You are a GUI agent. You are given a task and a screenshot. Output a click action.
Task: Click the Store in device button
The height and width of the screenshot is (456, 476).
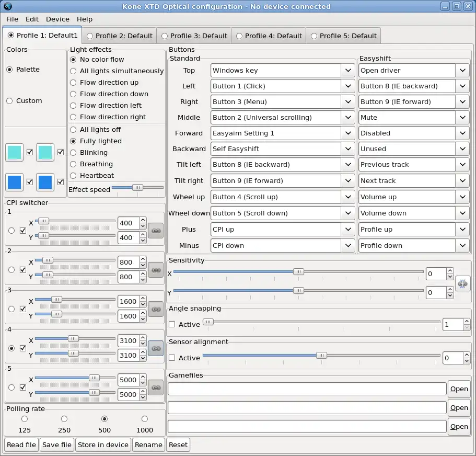(x=103, y=444)
